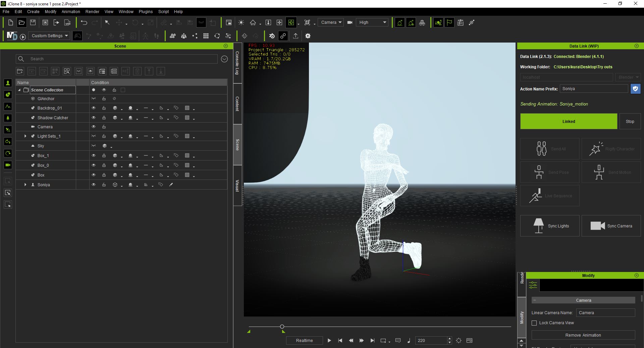This screenshot has width=644, height=348.
Task: Click the shield icon next to Action Name Prefix
Action: click(x=635, y=89)
